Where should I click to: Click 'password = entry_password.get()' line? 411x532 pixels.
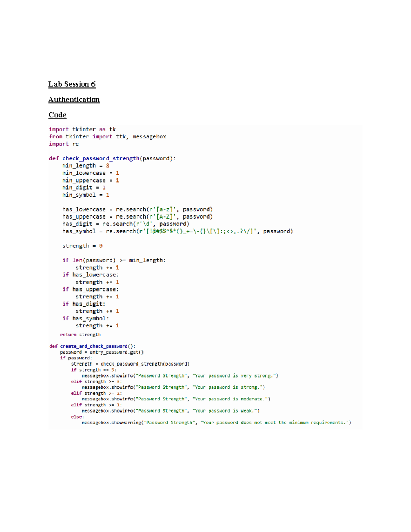(x=102, y=352)
